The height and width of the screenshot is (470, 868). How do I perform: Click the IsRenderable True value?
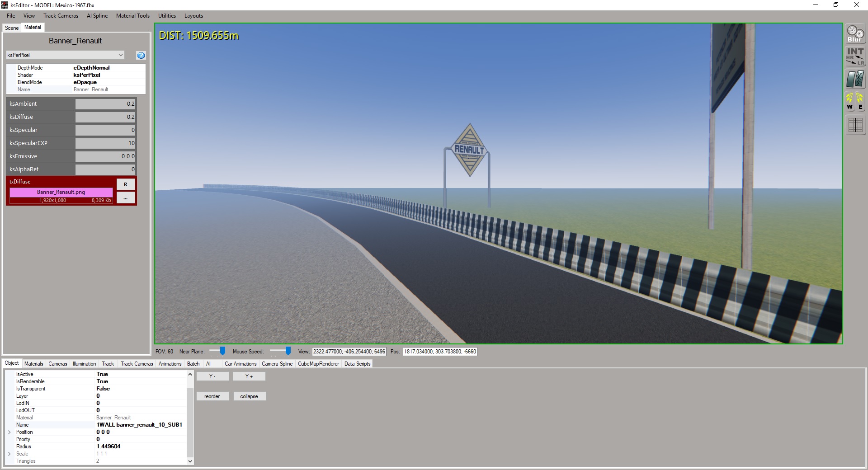click(x=102, y=381)
